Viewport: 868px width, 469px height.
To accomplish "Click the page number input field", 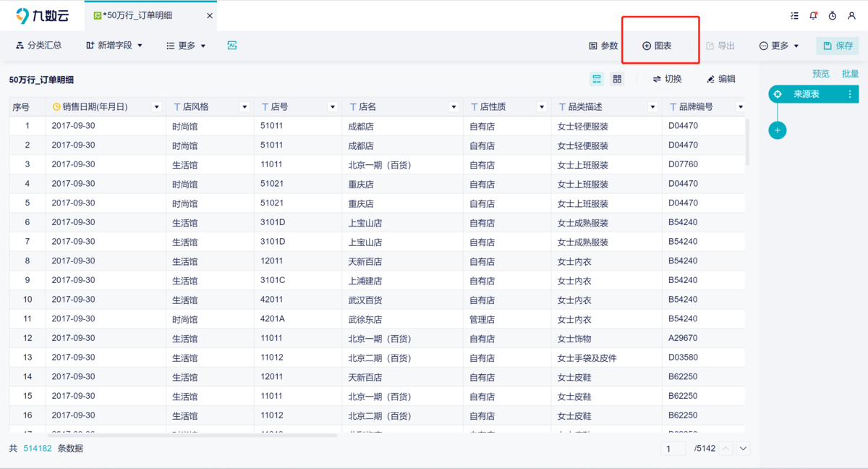I will pyautogui.click(x=673, y=449).
